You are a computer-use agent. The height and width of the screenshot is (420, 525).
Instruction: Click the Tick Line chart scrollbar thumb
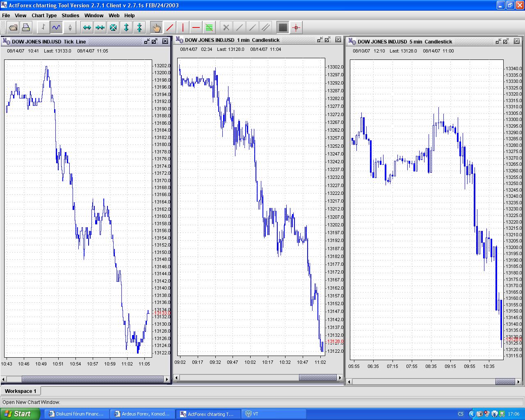[x=93, y=379]
